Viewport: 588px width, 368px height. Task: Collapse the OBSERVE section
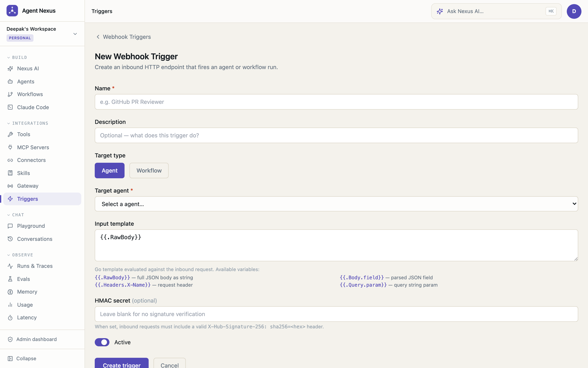tap(20, 255)
